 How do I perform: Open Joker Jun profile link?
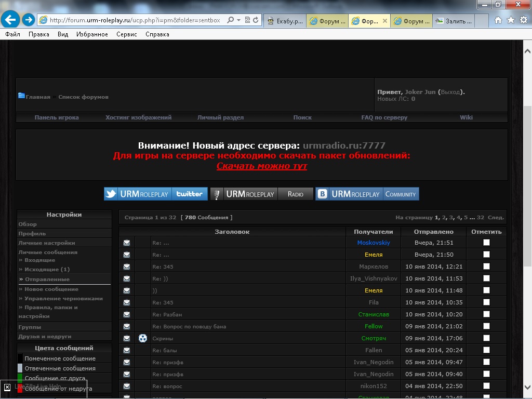click(x=420, y=92)
